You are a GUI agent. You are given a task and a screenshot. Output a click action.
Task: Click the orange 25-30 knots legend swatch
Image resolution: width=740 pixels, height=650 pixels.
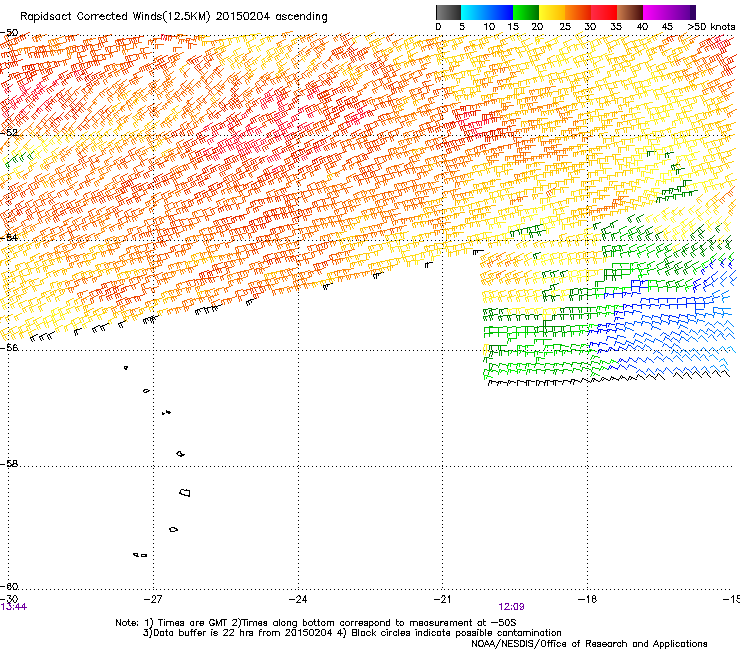(578, 12)
